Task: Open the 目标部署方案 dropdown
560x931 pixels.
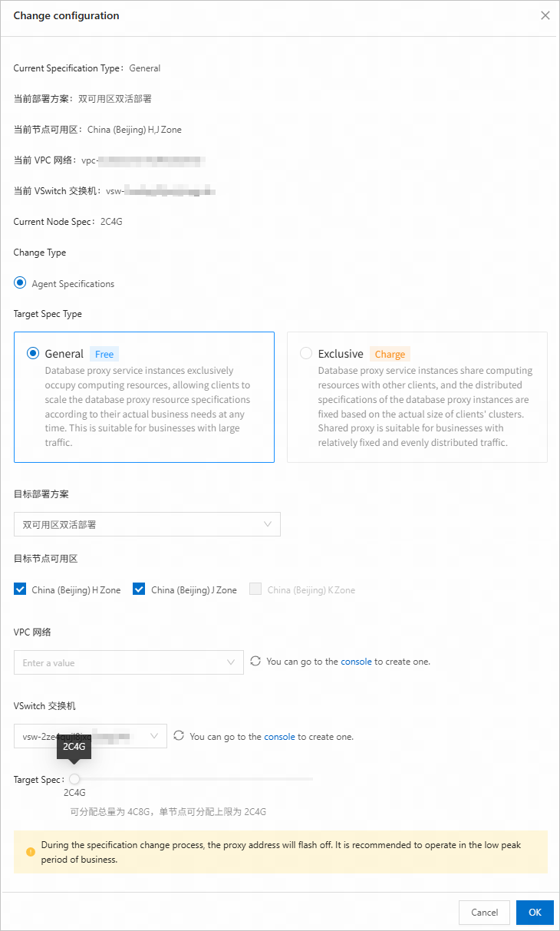Action: pyautogui.click(x=147, y=524)
